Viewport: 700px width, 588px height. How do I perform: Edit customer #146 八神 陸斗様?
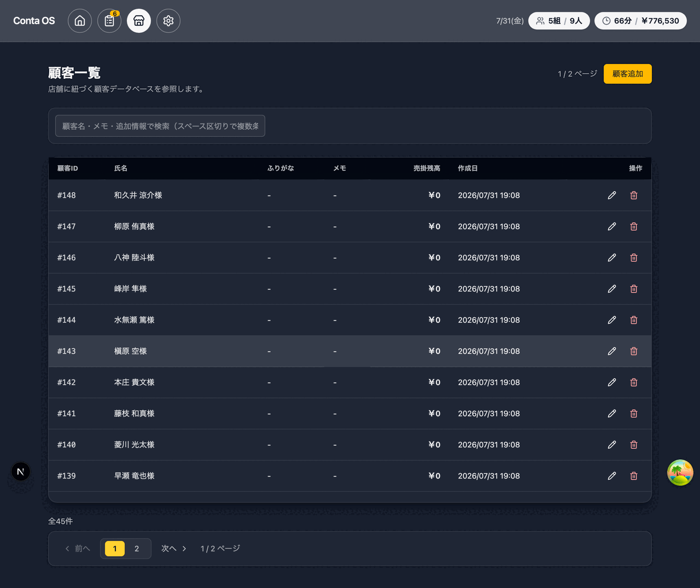[612, 258]
